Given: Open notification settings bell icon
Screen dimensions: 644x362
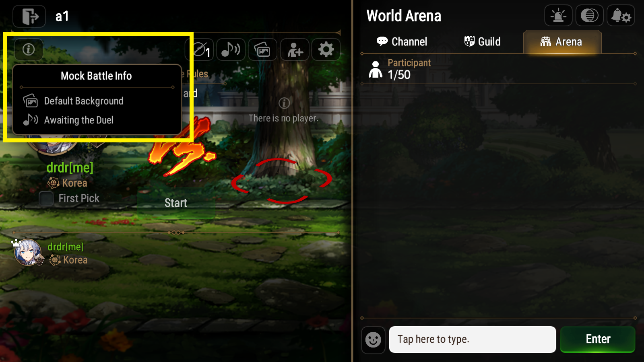Looking at the screenshot, I should (621, 16).
